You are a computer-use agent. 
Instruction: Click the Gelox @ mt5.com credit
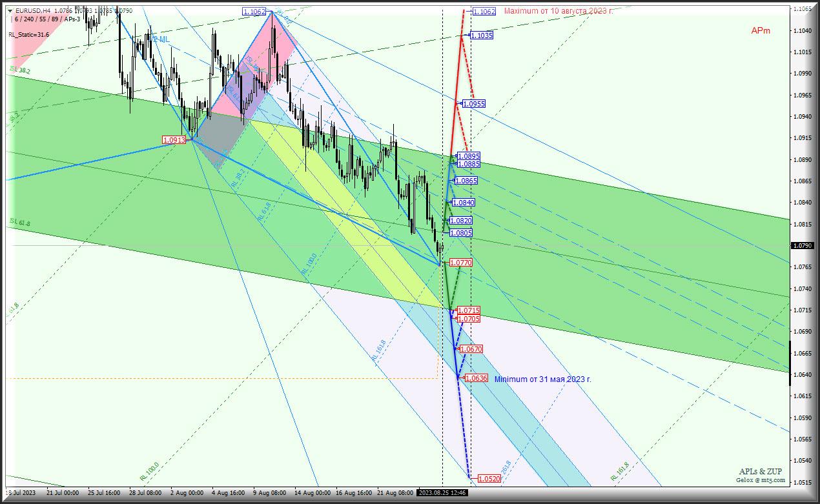(761, 479)
